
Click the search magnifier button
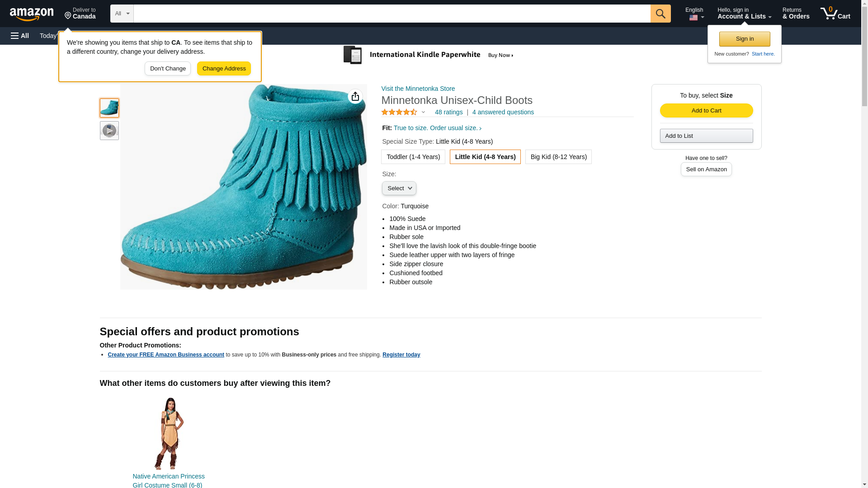point(660,14)
